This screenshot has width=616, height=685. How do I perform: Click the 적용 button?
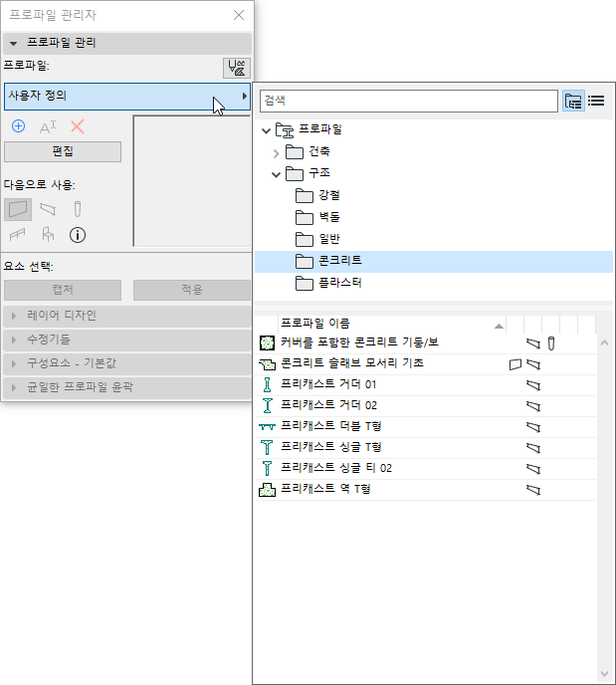click(x=192, y=290)
